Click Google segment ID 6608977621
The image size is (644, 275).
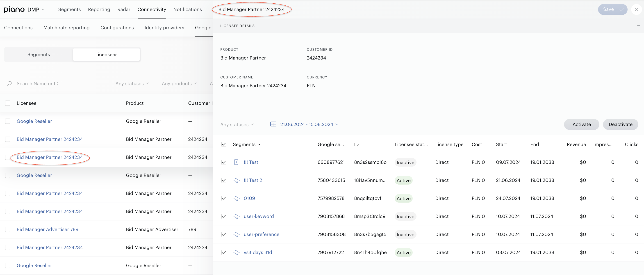(x=331, y=162)
